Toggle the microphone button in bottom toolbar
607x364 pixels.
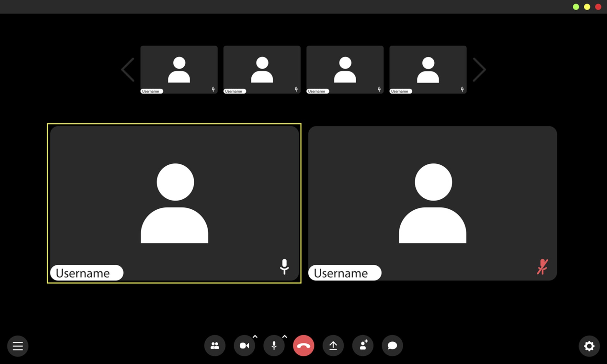click(x=274, y=346)
